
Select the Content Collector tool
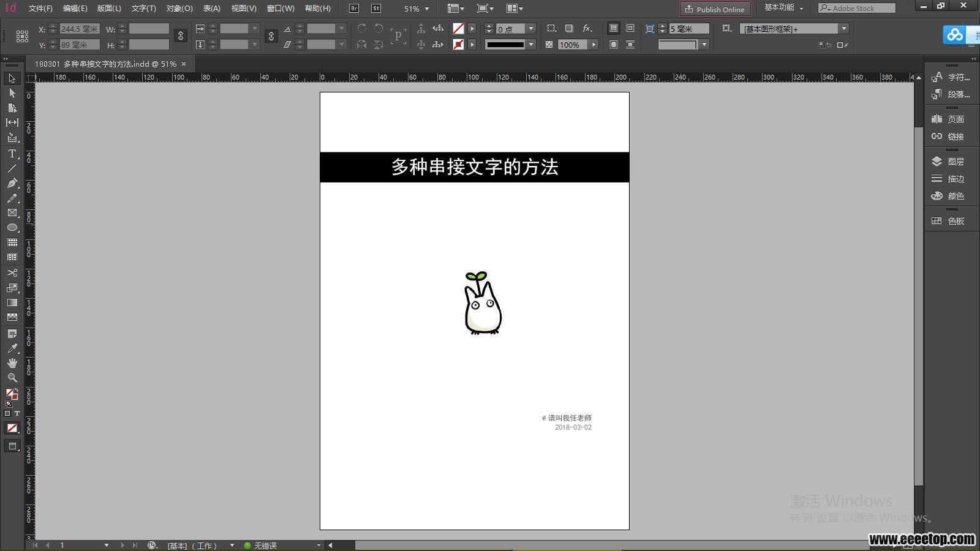12,138
